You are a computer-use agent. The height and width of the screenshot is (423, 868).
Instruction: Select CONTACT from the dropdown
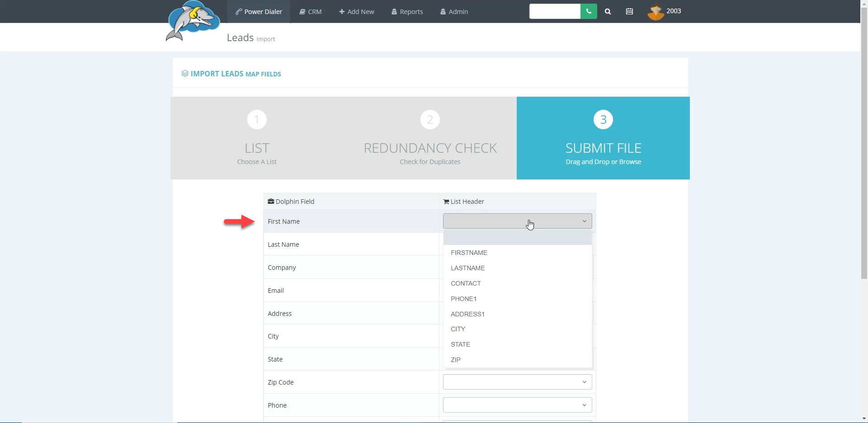tap(518, 283)
